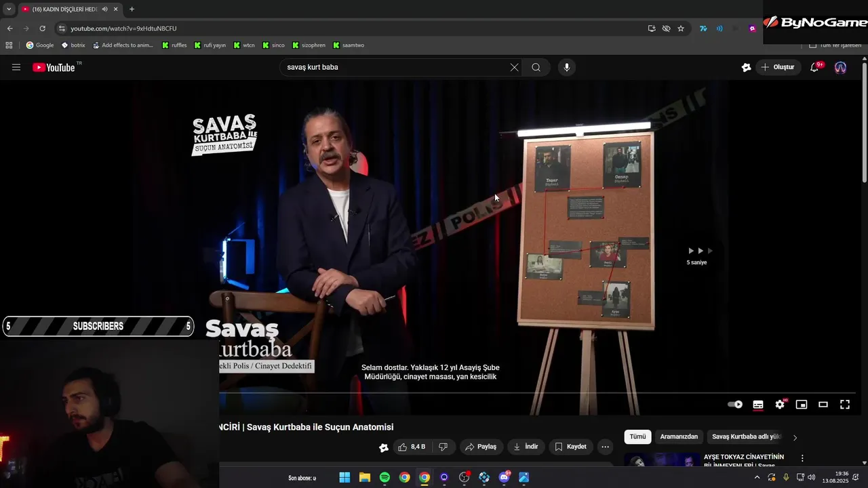
Task: Show hidden system tray icons
Action: click(757, 477)
